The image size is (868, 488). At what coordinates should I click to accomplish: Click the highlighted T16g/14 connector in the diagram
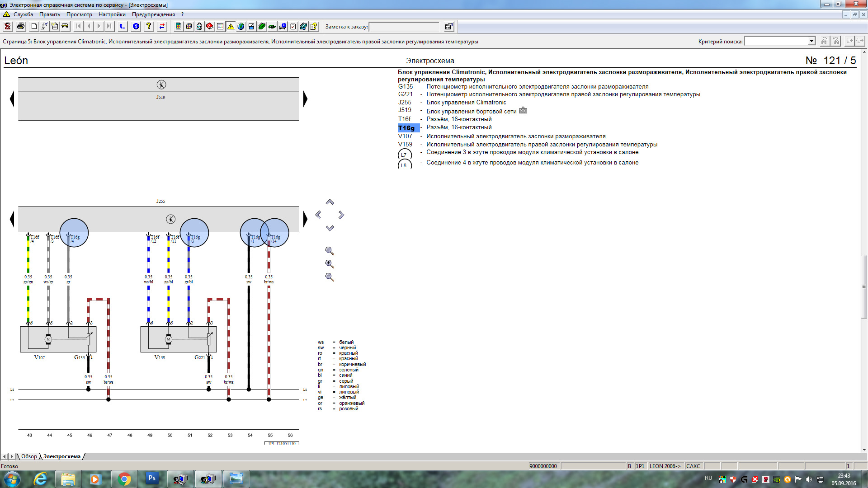click(274, 233)
